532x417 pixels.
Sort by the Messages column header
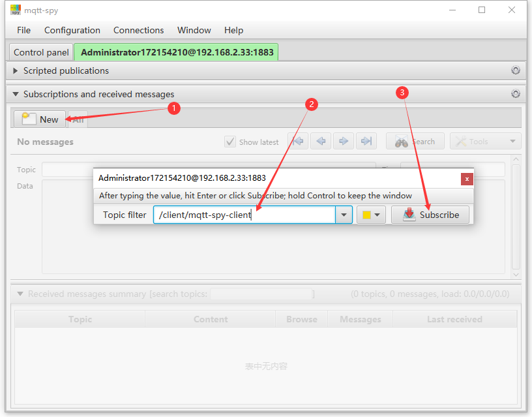click(361, 319)
